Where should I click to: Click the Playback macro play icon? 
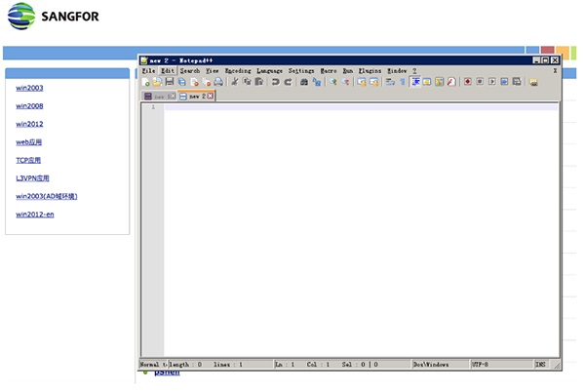click(x=492, y=83)
